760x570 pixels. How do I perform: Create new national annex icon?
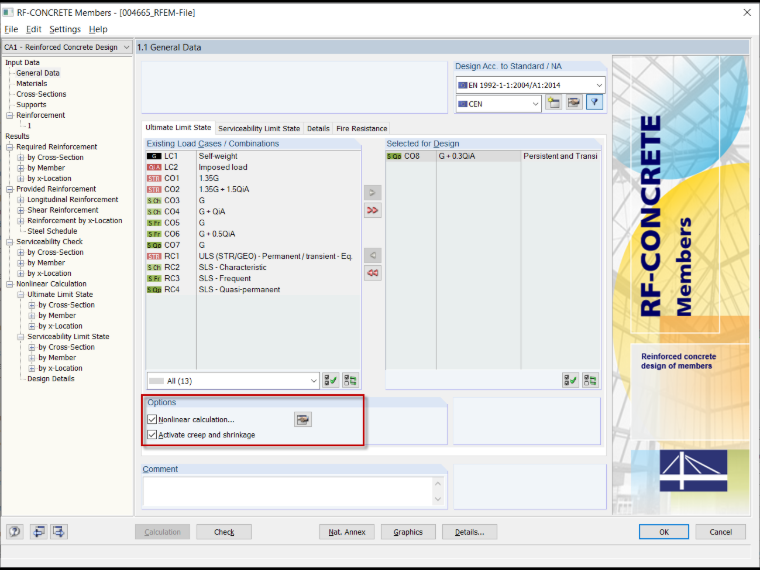click(554, 103)
